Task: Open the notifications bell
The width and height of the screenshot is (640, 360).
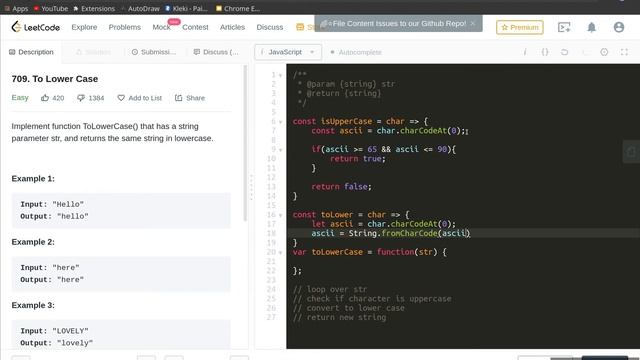Action: [591, 27]
